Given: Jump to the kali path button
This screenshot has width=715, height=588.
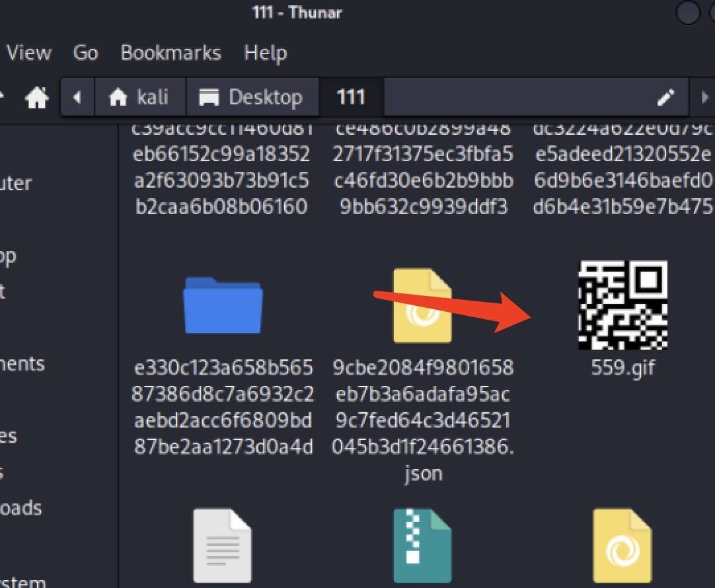Looking at the screenshot, I should (139, 97).
